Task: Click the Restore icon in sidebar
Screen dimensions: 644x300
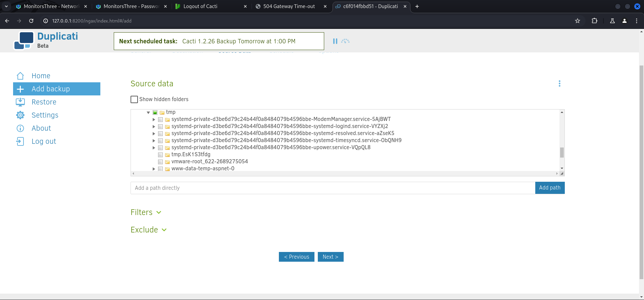Action: 20,102
